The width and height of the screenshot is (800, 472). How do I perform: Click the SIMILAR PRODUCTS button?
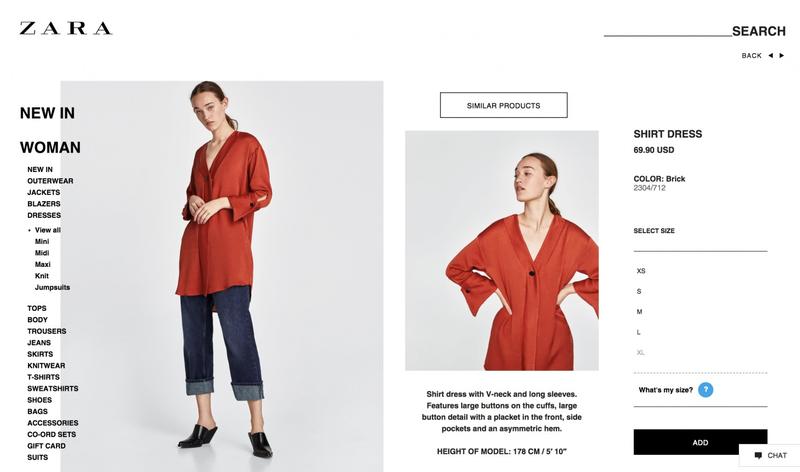504,105
